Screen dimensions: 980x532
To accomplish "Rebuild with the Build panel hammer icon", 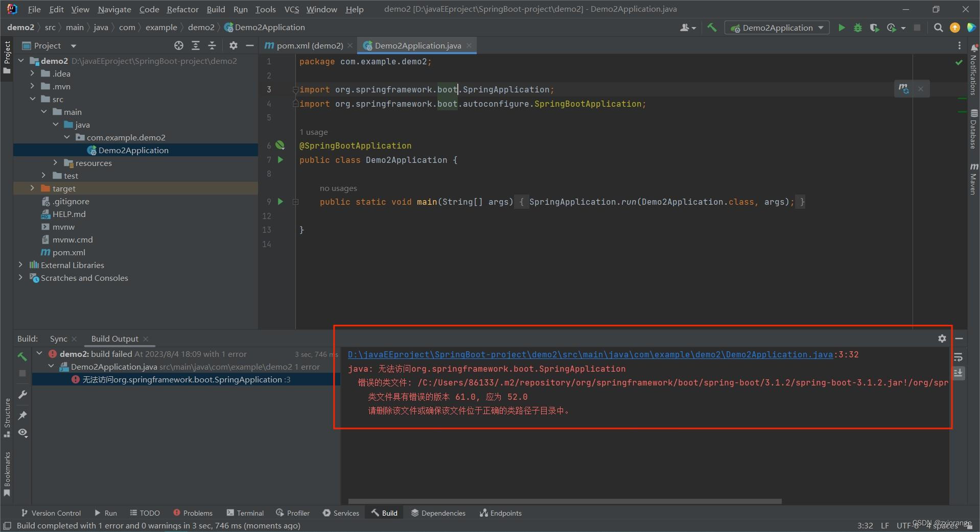I will 22,356.
